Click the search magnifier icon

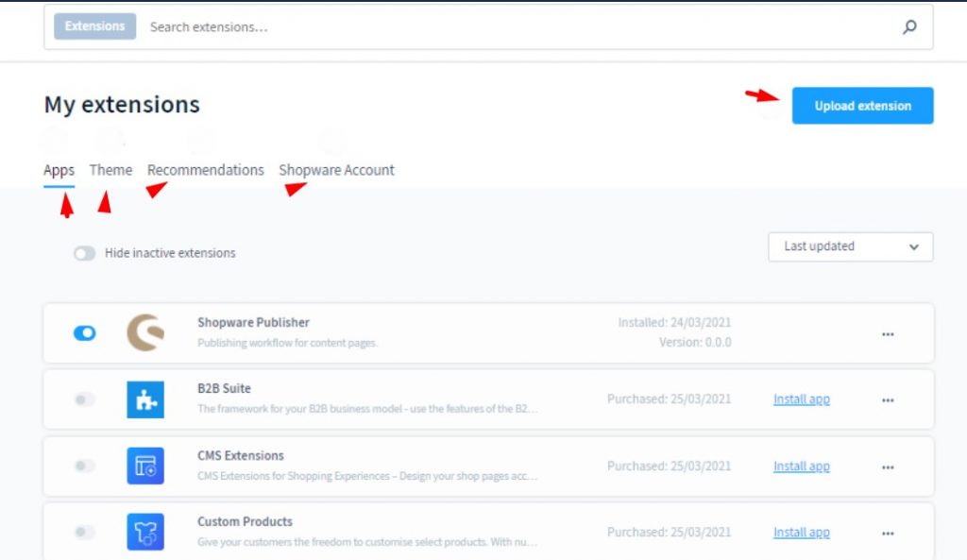(x=909, y=26)
